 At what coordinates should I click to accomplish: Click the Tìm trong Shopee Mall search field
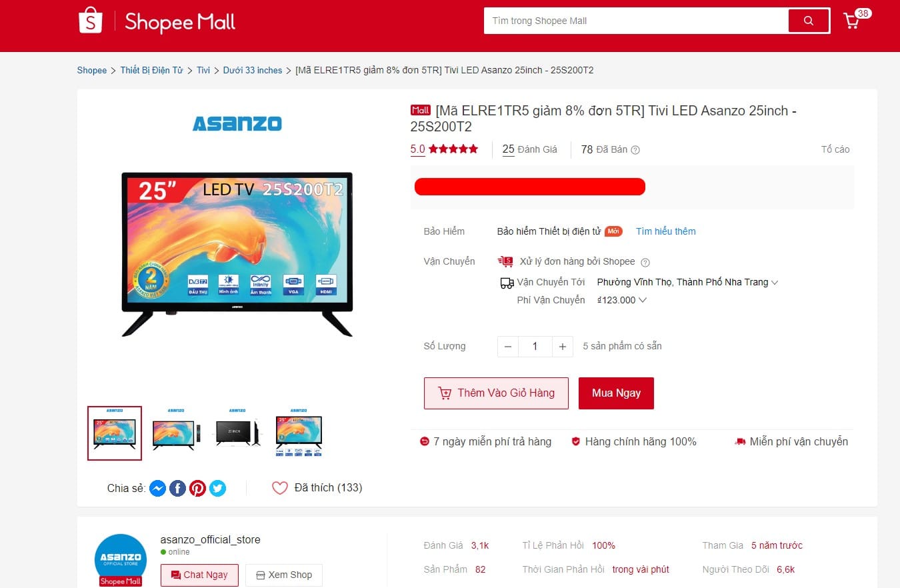tap(636, 21)
